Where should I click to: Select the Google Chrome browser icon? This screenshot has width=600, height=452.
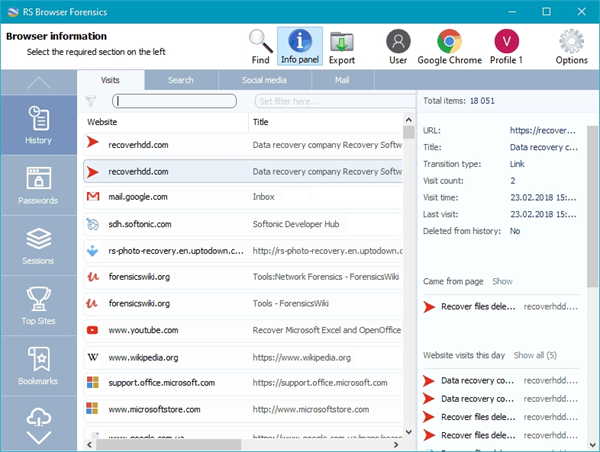tap(449, 46)
